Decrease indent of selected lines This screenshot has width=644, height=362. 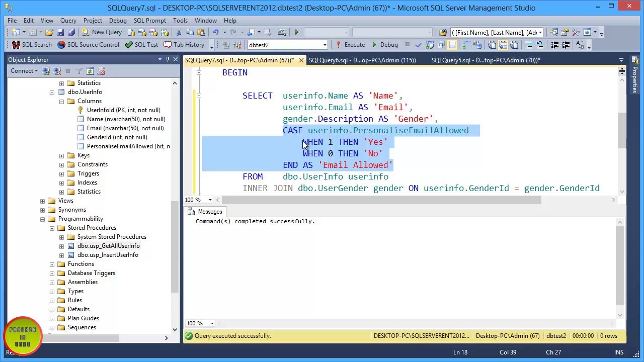(554, 45)
